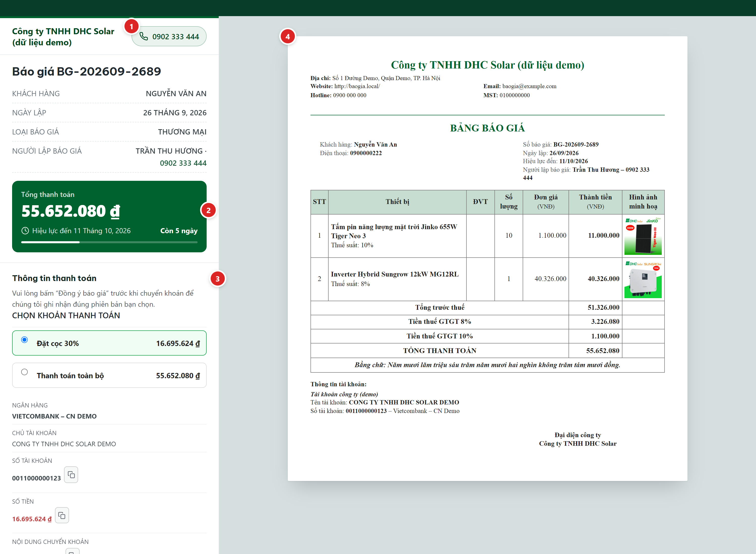Click the website http://baogia.local/ in document
Viewport: 756px width, 554px height.
(357, 86)
